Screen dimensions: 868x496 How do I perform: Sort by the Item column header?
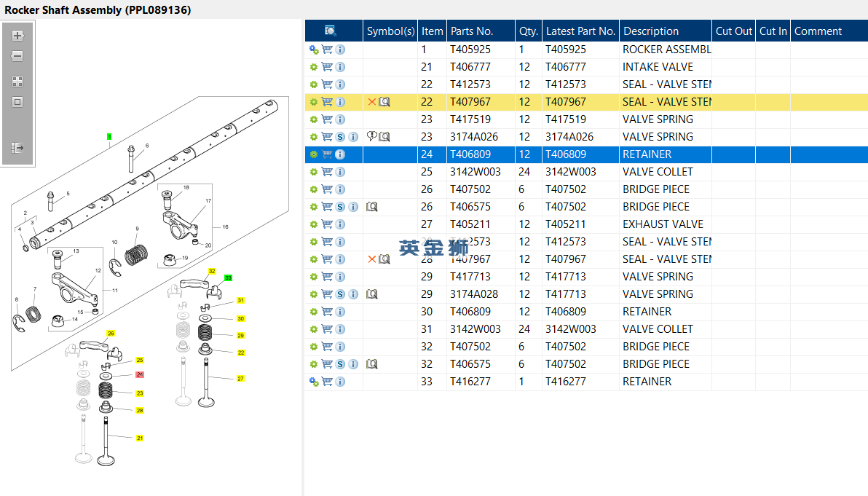[433, 31]
